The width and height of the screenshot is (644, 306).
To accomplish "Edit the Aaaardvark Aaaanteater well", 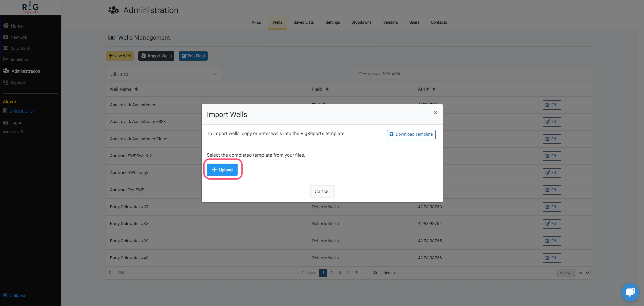I will (552, 105).
